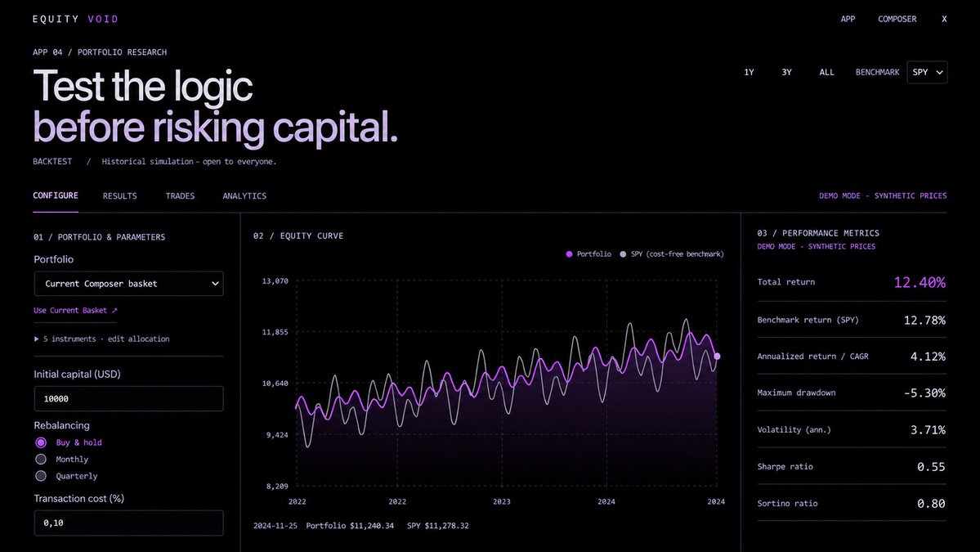980x552 pixels.
Task: Click the Benchmark return value 12.78%
Action: pos(924,320)
